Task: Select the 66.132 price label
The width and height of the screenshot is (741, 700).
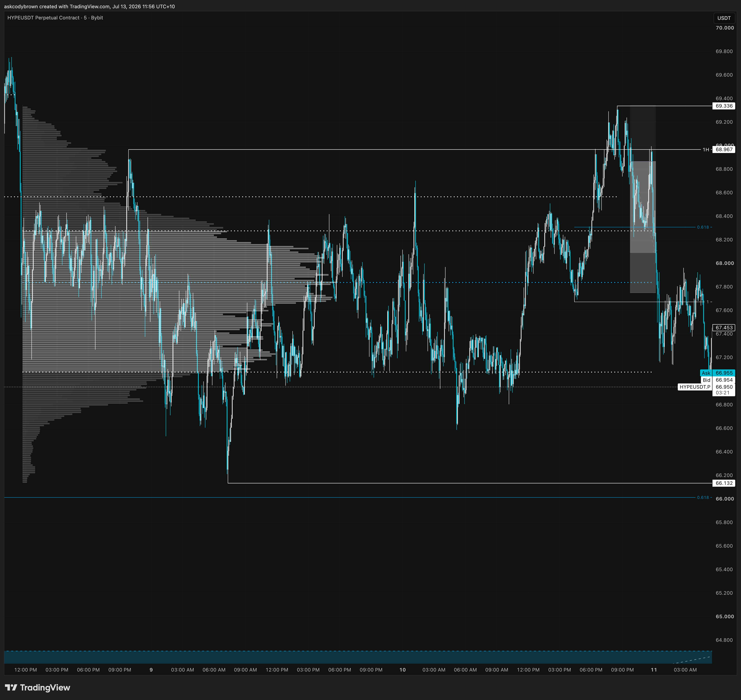Action: (x=724, y=483)
